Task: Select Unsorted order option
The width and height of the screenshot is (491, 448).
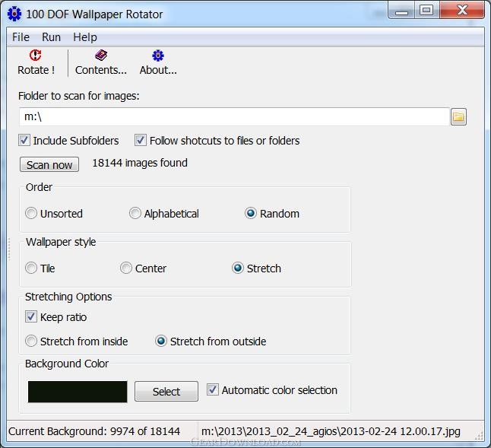Action: pyautogui.click(x=31, y=213)
